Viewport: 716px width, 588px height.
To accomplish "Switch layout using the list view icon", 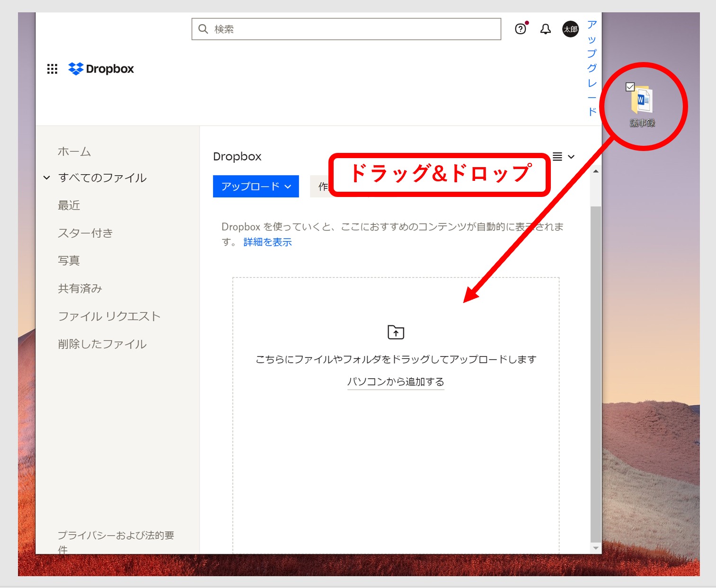I will tap(557, 156).
